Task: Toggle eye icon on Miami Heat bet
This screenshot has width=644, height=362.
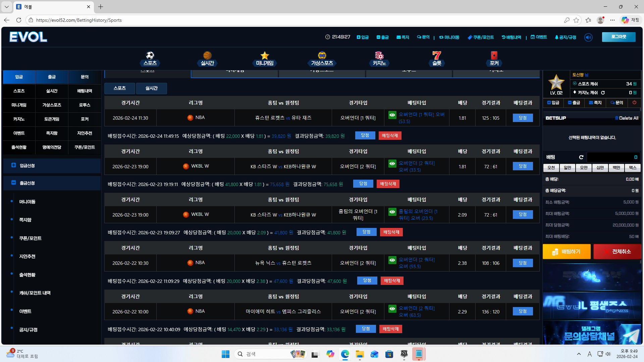Action: pyautogui.click(x=392, y=308)
